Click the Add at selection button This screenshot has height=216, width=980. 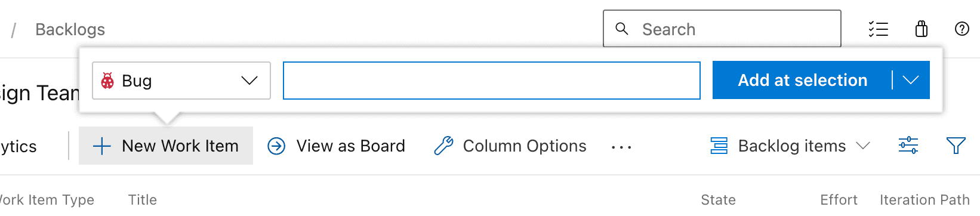[803, 80]
